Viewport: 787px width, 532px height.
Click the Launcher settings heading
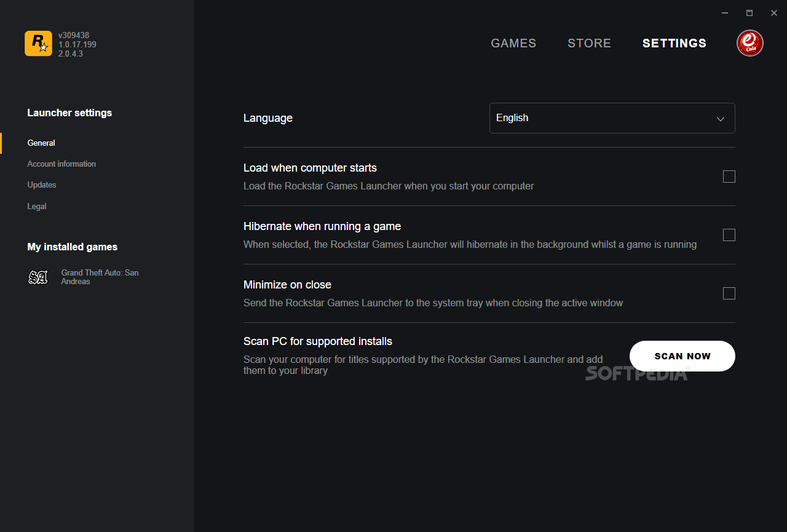coord(69,113)
